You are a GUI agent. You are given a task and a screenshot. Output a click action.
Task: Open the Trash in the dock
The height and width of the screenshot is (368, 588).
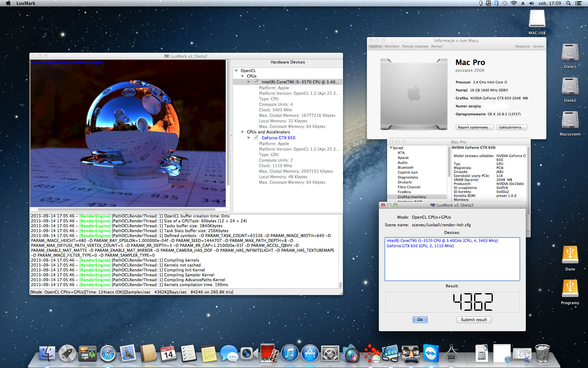click(x=542, y=353)
